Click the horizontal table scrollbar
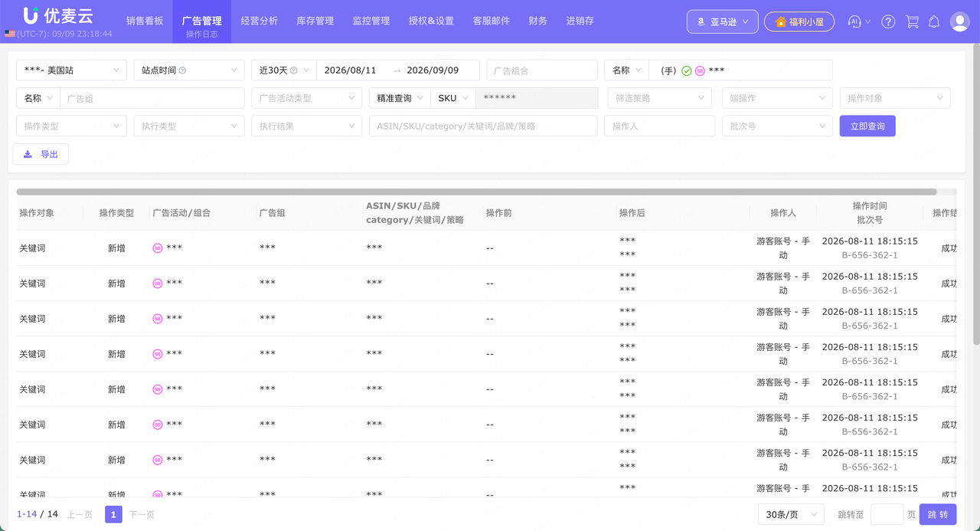Image resolution: width=980 pixels, height=531 pixels. (476, 192)
